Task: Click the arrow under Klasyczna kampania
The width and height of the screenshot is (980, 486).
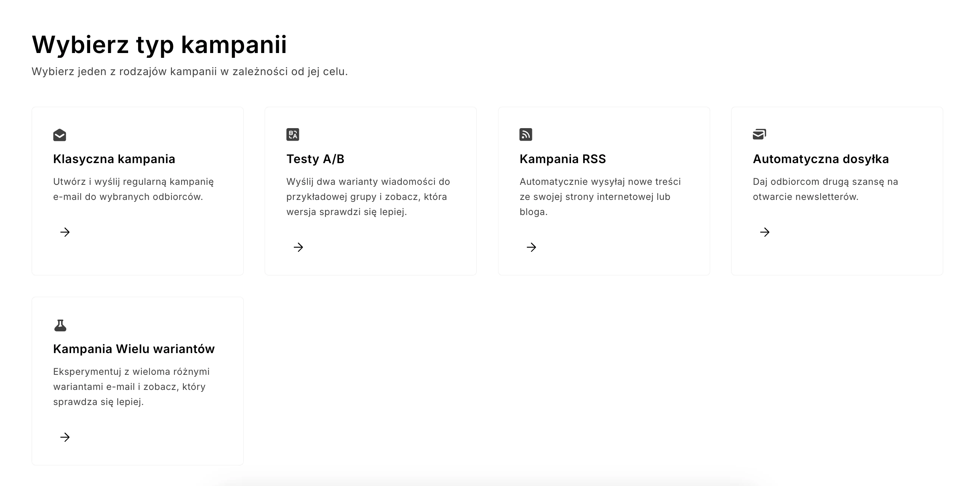Action: (x=65, y=232)
